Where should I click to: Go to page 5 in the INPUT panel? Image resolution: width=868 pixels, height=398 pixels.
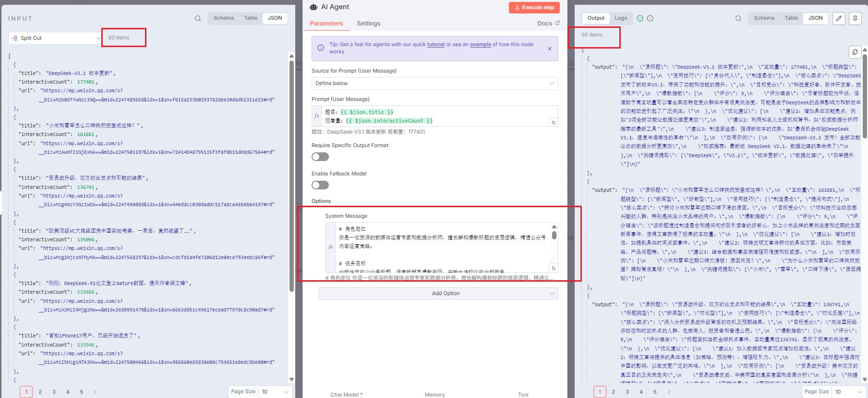pyautogui.click(x=81, y=392)
